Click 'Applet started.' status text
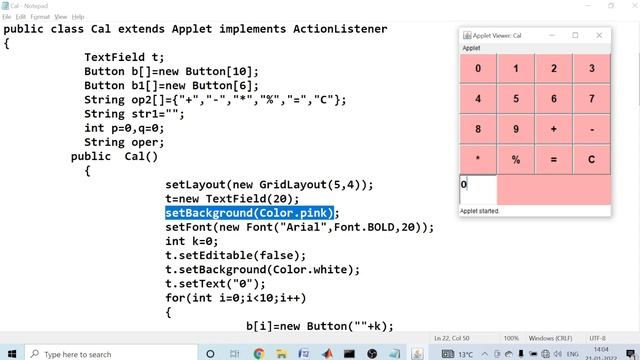The width and height of the screenshot is (640, 360). [480, 211]
